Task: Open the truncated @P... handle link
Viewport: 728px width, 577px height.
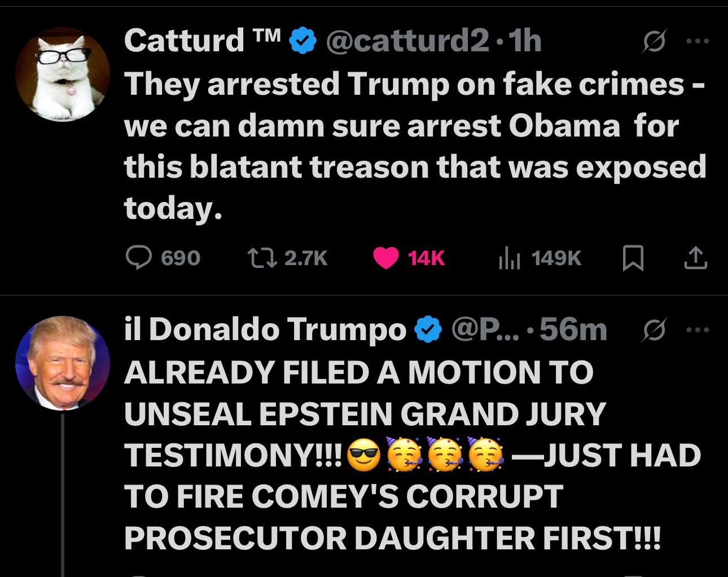Action: pos(484,330)
